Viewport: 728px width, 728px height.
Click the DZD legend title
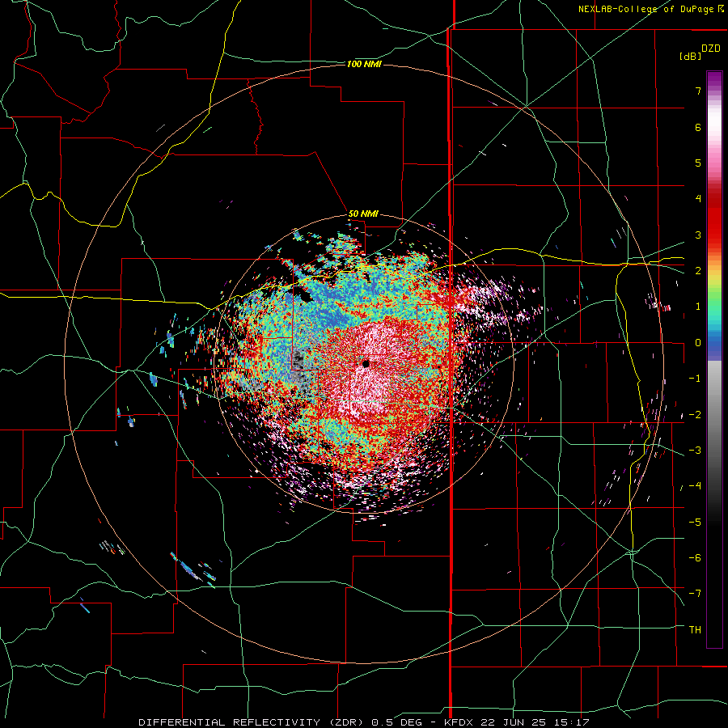tap(711, 49)
